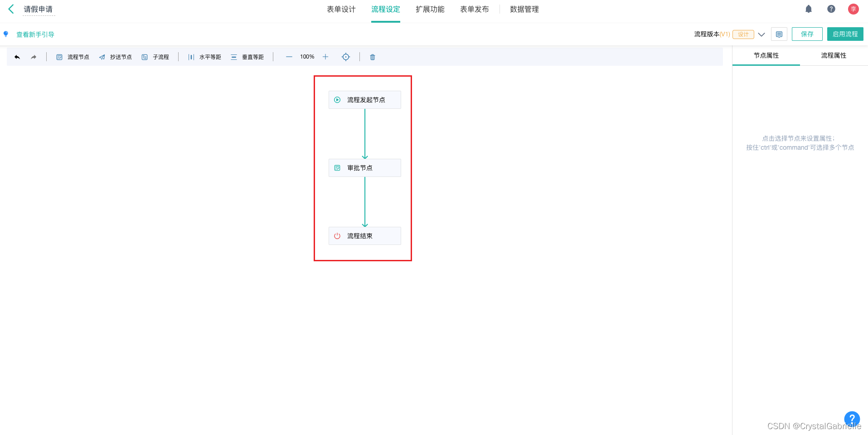The width and height of the screenshot is (868, 435).
Task: Switch to 数据管理 tab
Action: point(524,9)
